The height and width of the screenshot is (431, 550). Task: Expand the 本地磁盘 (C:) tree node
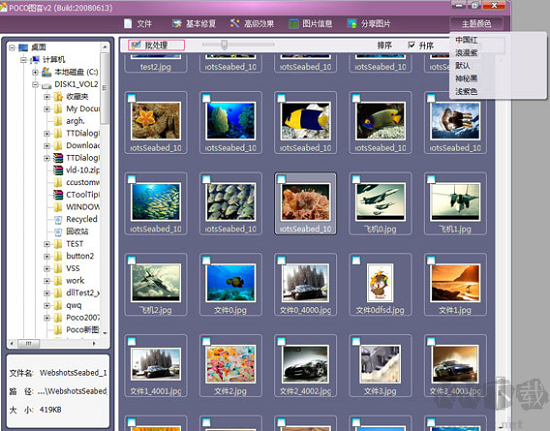pos(35,72)
